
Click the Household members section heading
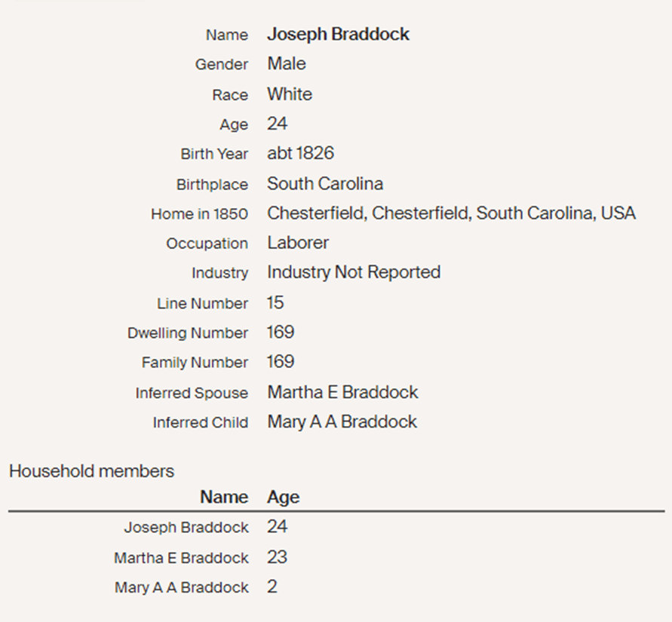coord(91,471)
